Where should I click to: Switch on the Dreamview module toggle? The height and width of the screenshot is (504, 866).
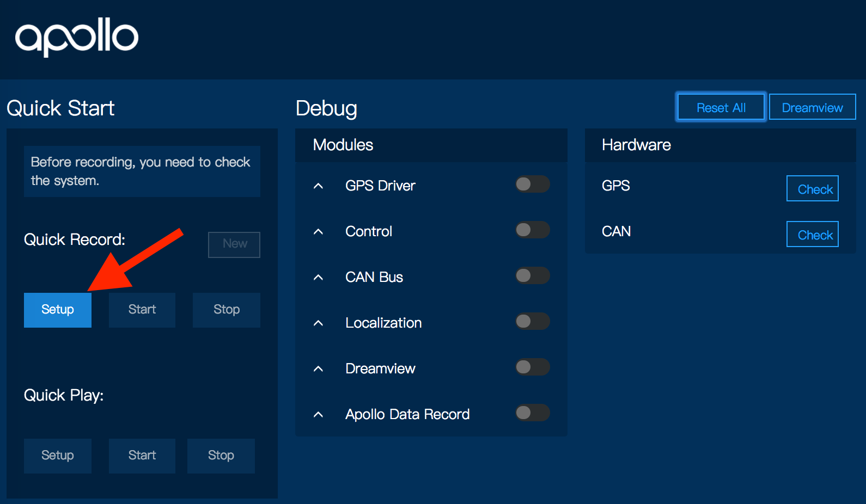(x=532, y=367)
